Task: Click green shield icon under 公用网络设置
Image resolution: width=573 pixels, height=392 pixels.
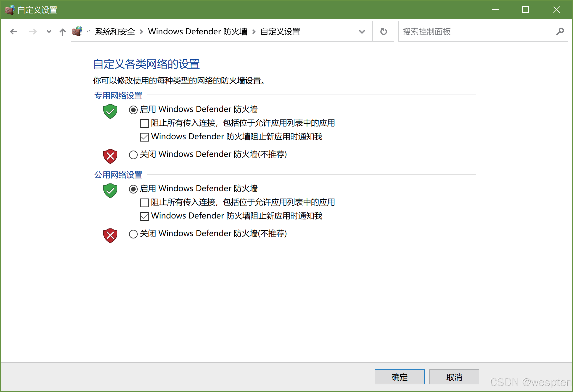Action: tap(110, 191)
